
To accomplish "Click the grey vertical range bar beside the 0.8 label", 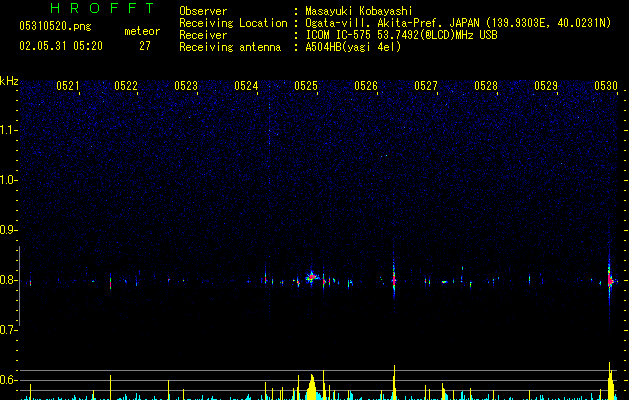I will [x=20, y=286].
